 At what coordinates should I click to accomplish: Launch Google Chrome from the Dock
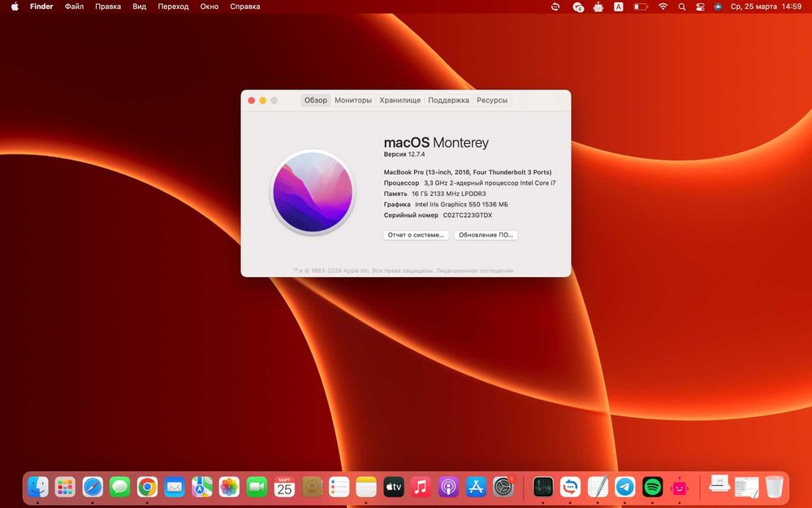tap(147, 487)
